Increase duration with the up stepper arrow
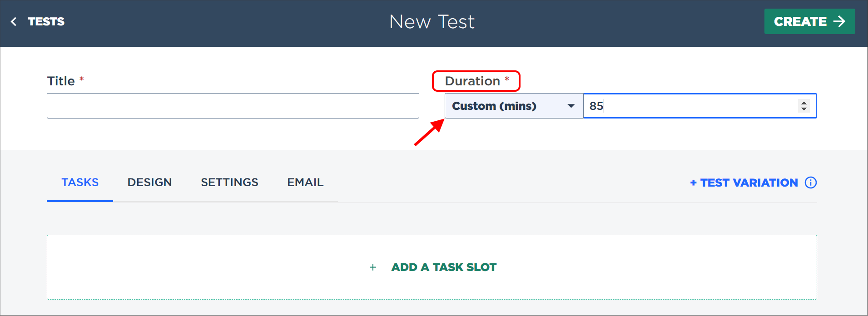This screenshot has height=316, width=868. click(804, 103)
